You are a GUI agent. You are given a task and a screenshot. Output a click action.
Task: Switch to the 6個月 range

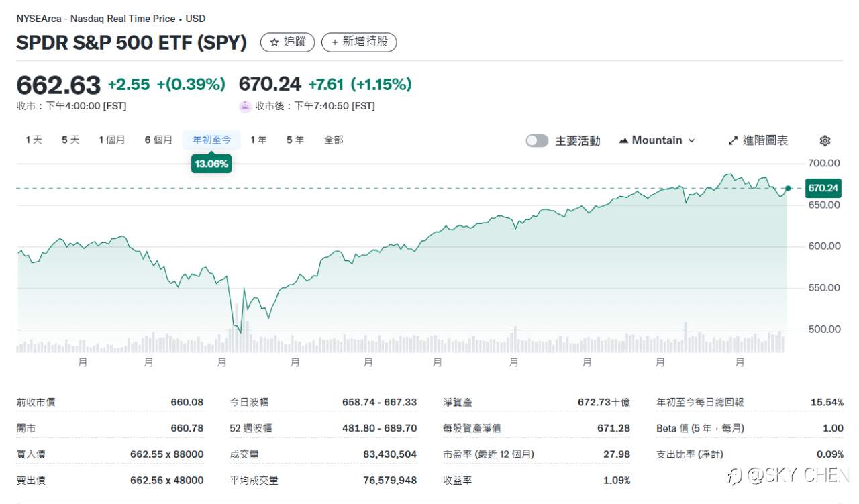pos(158,140)
